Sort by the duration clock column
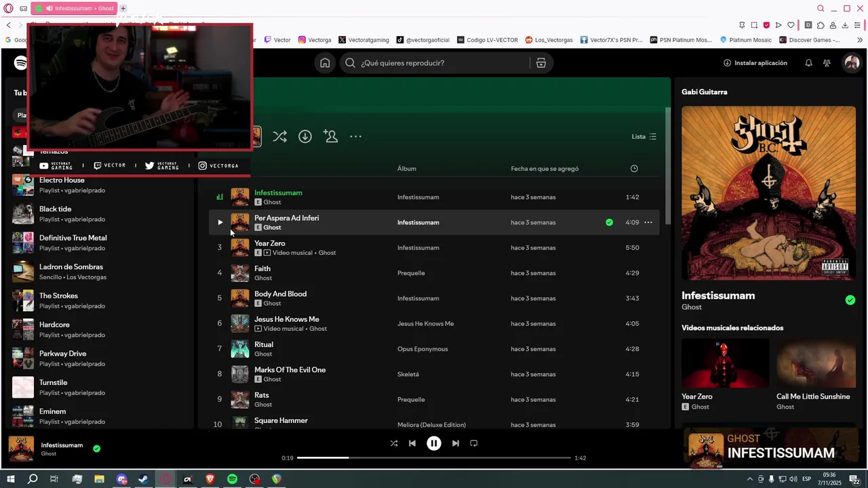 (634, 169)
